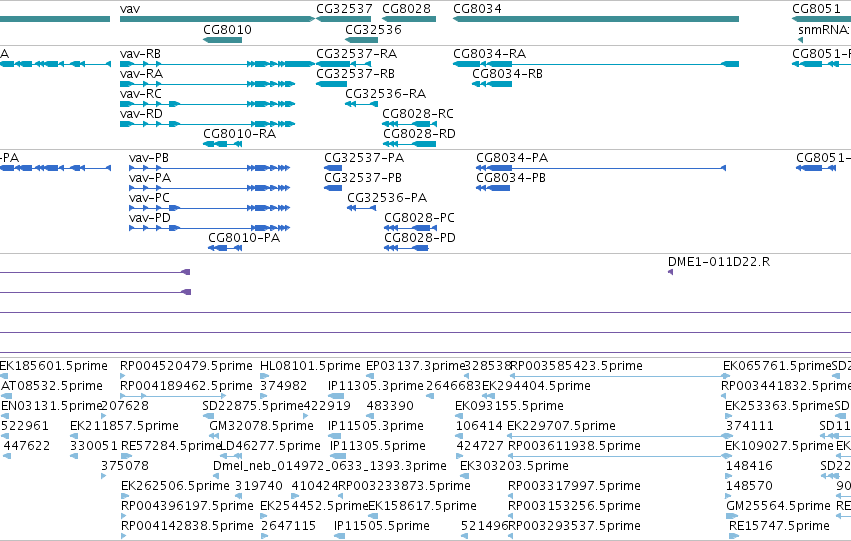Click the RP003293537.5prime EST label

(574, 527)
